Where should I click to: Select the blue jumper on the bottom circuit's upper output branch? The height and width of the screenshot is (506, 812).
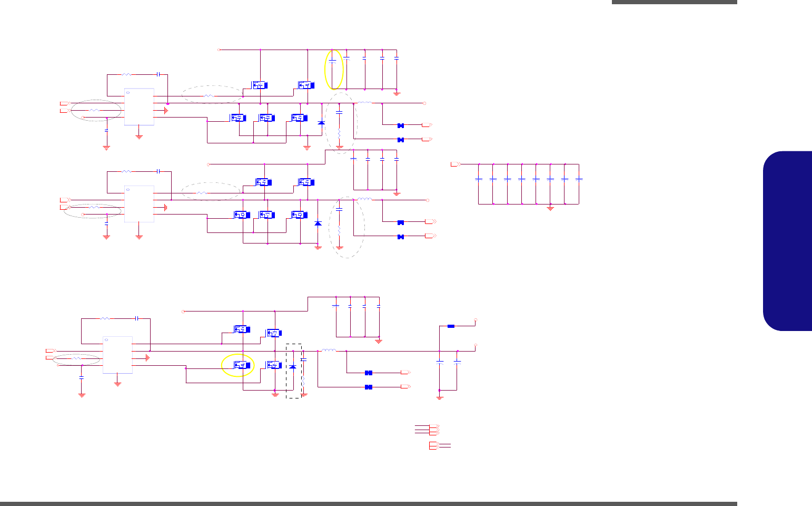[x=451, y=326]
